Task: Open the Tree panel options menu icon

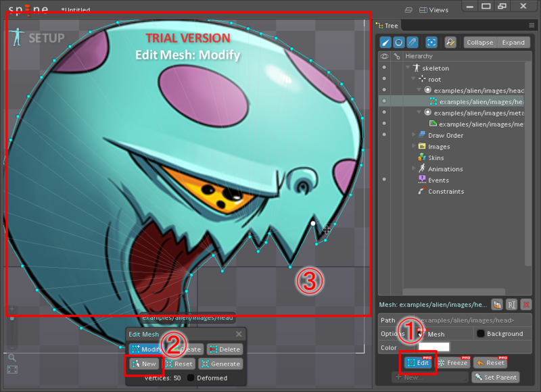Action: pos(532,25)
